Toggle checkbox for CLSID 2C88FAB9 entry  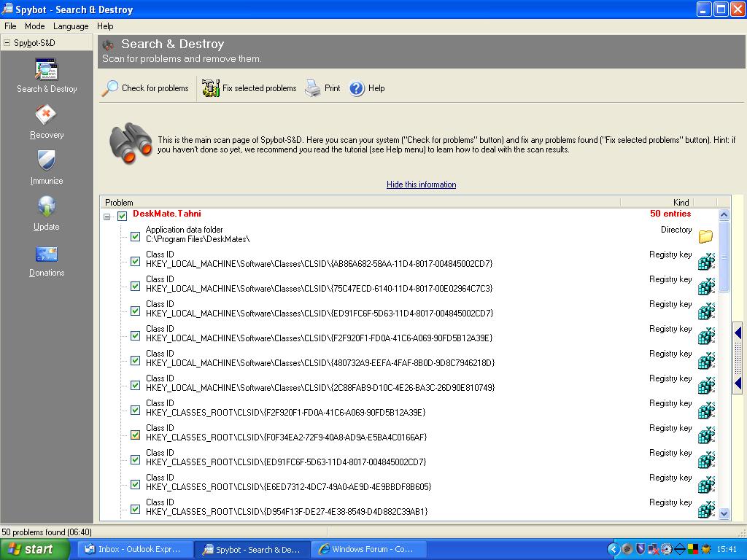(135, 385)
